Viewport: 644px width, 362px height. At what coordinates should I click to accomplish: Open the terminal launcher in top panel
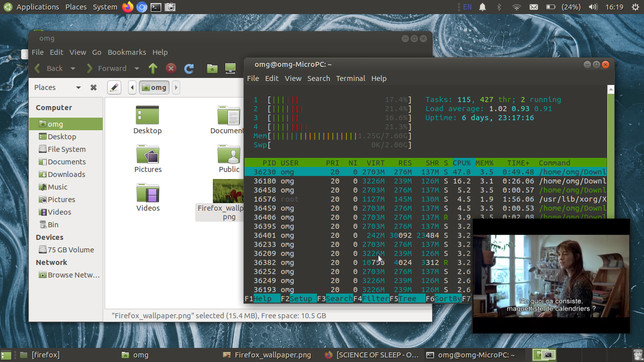point(156,7)
